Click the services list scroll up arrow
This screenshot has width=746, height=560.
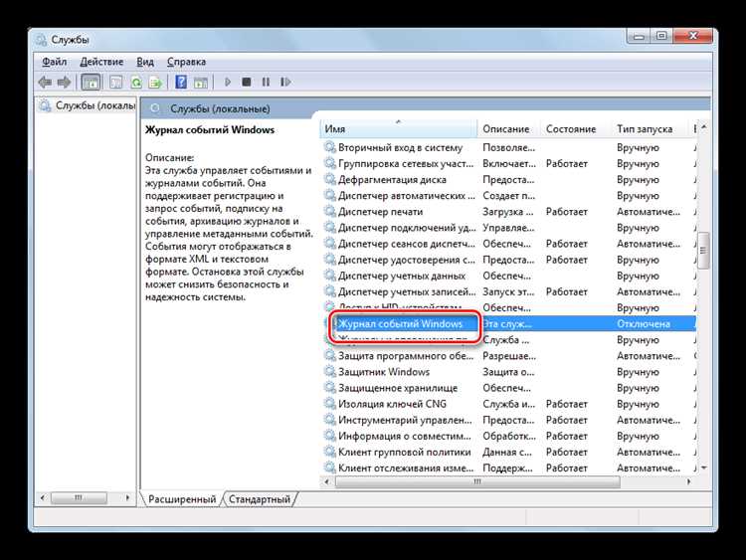pyautogui.click(x=703, y=127)
